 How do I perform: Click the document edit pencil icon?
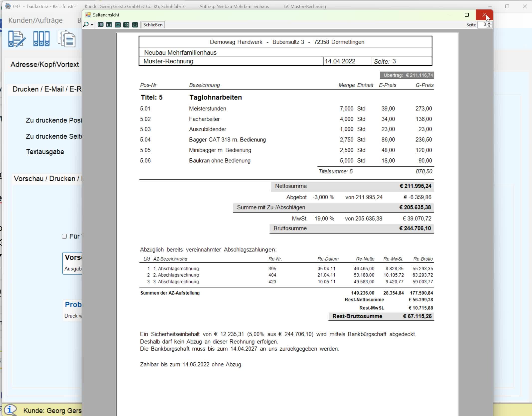tap(16, 39)
